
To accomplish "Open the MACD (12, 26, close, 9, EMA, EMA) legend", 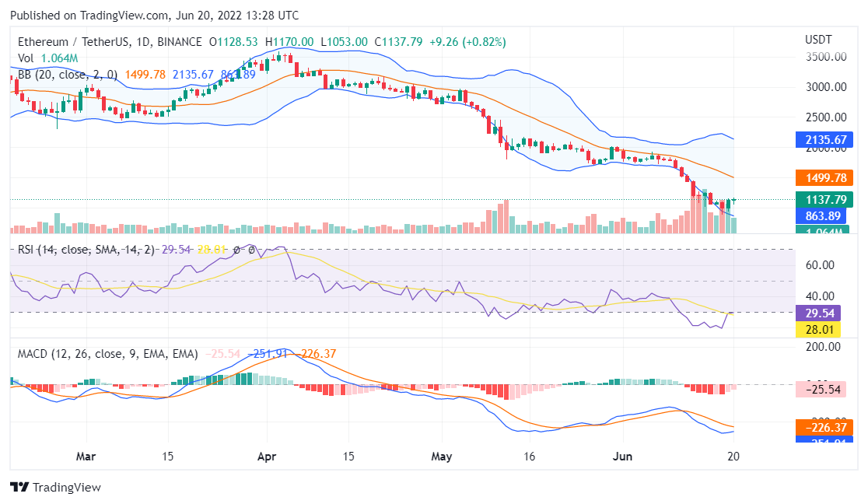I will coord(108,354).
